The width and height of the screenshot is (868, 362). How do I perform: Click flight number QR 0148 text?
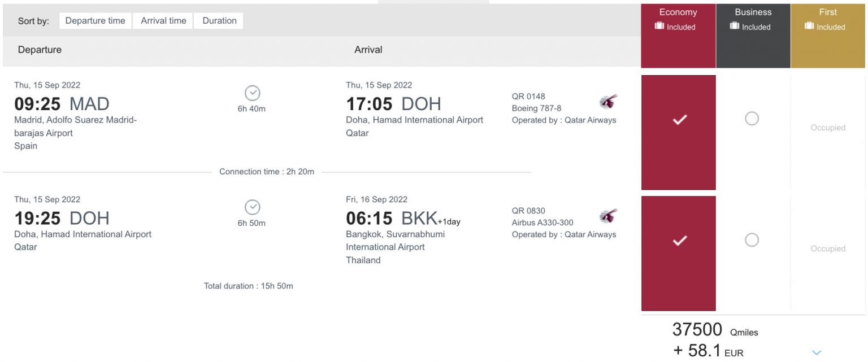point(528,97)
